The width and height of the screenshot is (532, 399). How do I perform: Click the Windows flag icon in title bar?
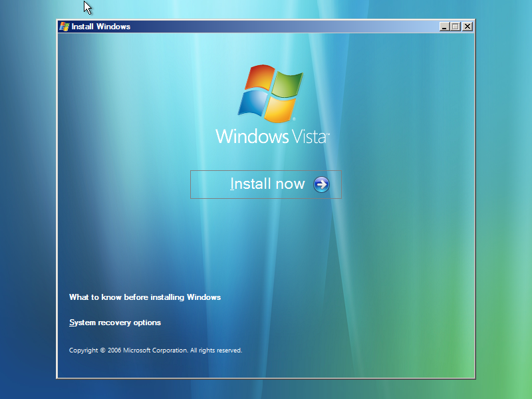pyautogui.click(x=65, y=27)
